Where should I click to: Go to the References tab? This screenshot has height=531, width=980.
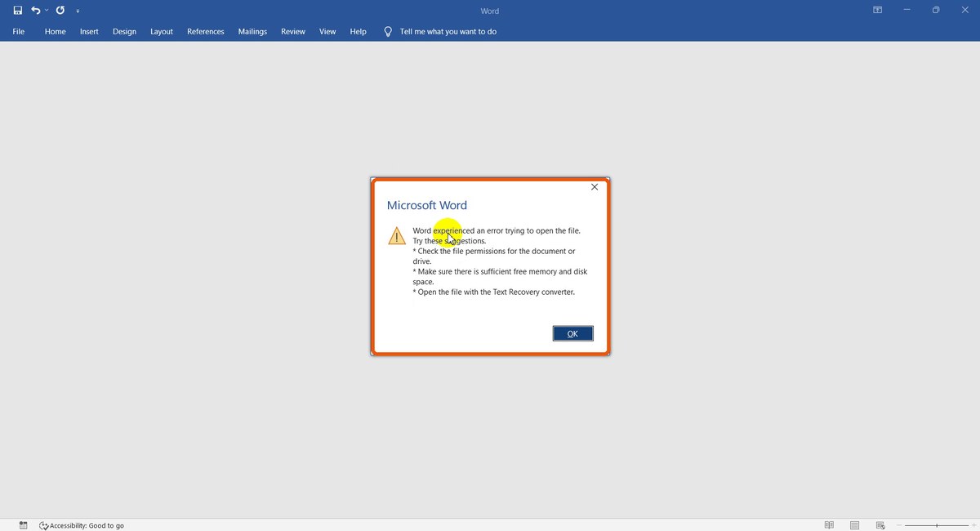(x=206, y=32)
